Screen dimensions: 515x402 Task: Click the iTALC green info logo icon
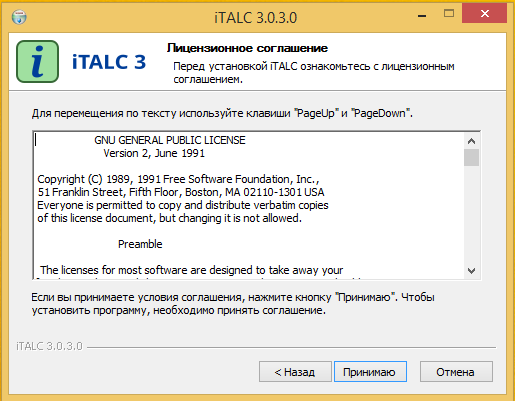tap(37, 61)
